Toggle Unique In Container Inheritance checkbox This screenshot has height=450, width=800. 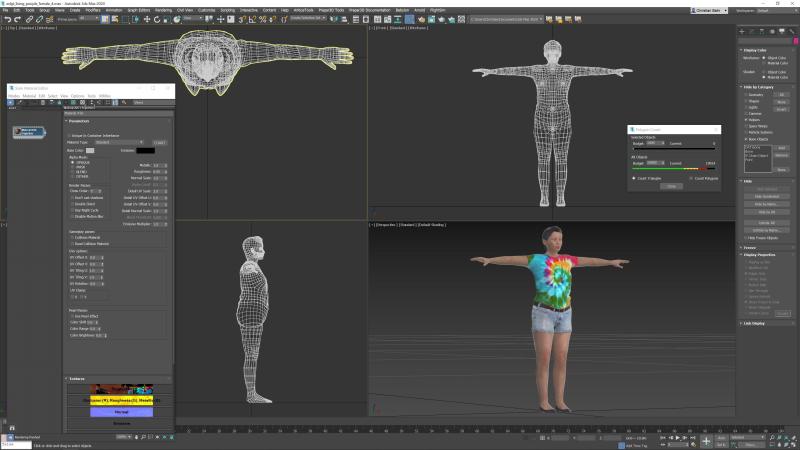click(x=69, y=136)
